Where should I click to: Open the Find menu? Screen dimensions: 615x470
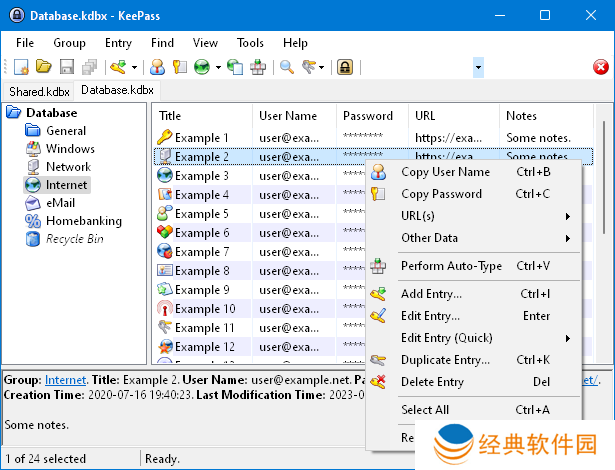[162, 43]
